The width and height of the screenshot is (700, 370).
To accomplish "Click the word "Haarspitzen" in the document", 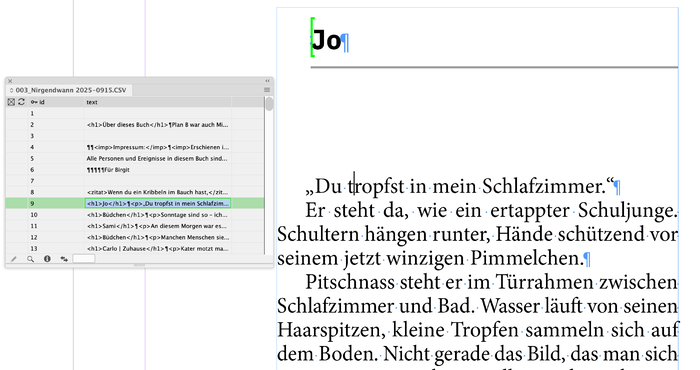I will click(x=328, y=330).
